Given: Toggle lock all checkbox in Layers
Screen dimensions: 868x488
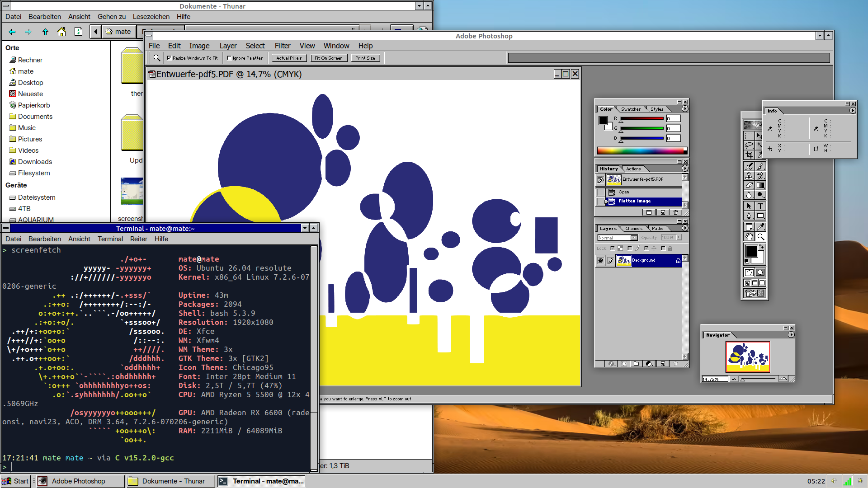Looking at the screenshot, I should click(x=663, y=249).
